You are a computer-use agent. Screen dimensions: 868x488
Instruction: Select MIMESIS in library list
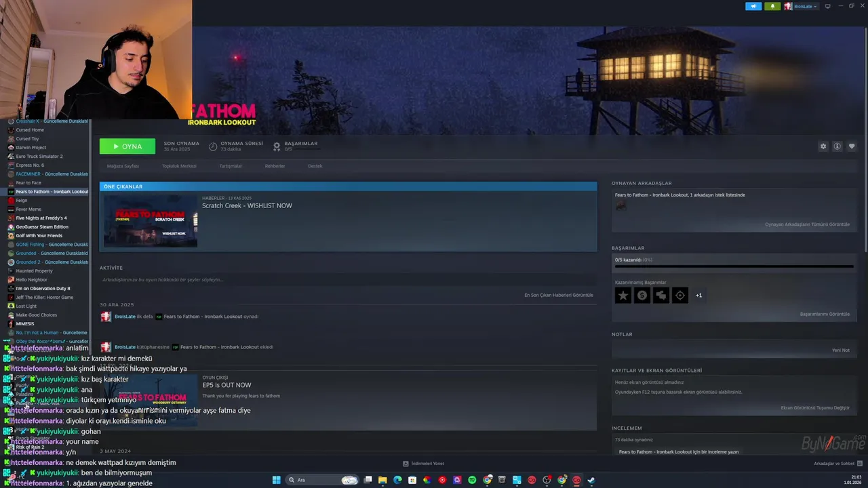pyautogui.click(x=25, y=324)
